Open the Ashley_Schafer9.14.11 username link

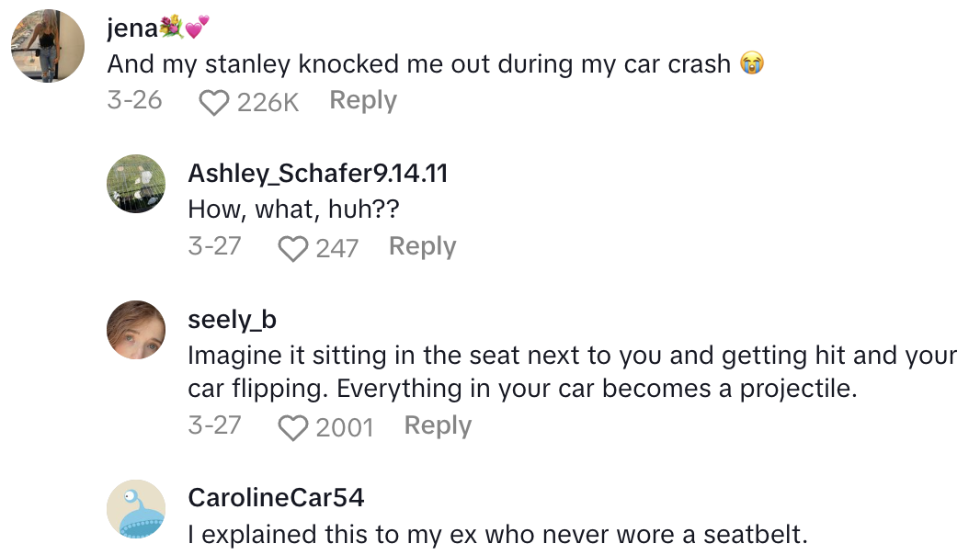click(317, 173)
